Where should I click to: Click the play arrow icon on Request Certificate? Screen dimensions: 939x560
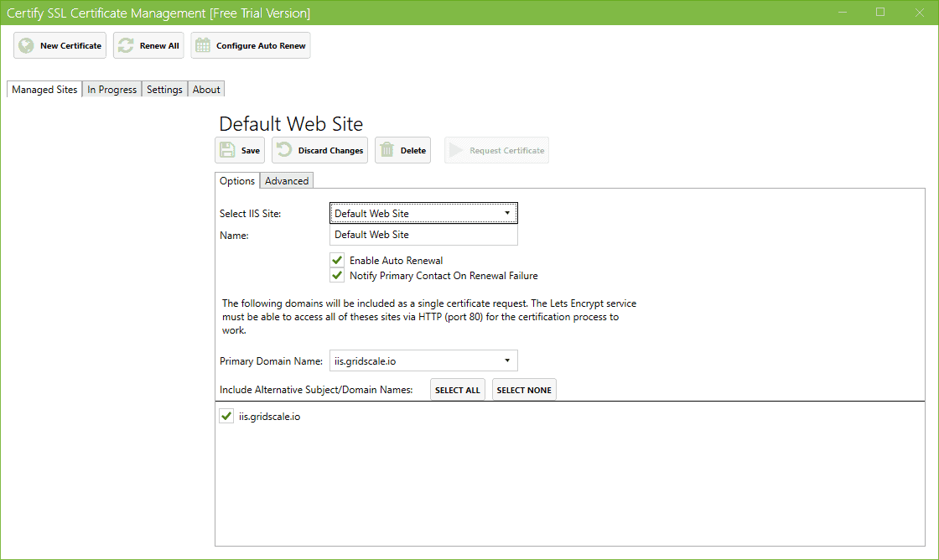tap(456, 149)
